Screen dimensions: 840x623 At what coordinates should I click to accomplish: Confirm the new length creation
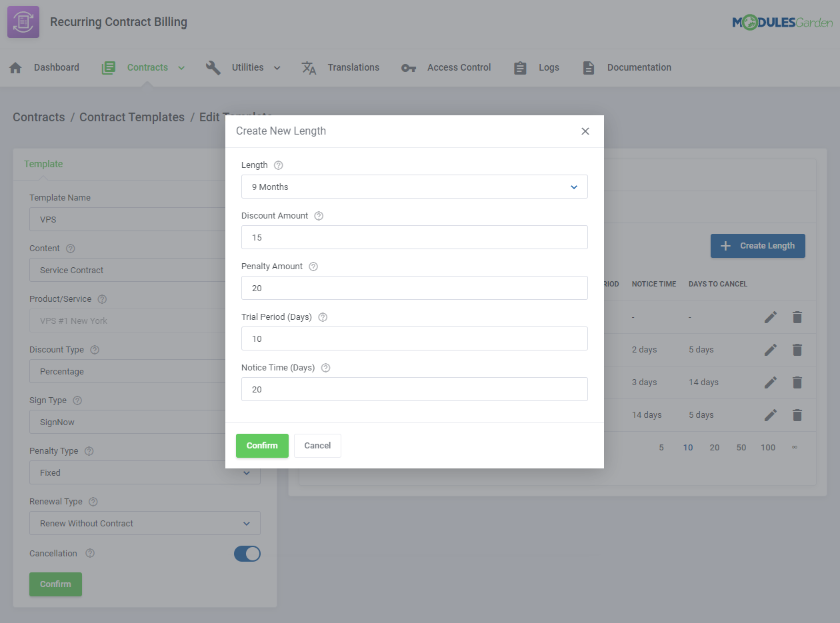coord(262,446)
